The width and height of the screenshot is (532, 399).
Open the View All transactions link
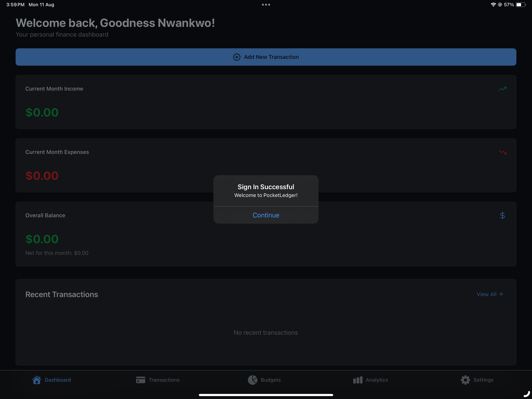[490, 294]
